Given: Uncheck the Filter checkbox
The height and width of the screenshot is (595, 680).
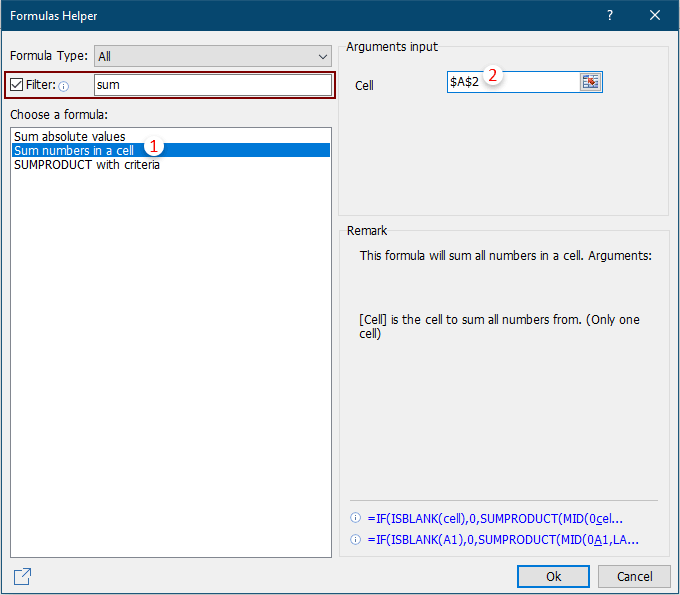Looking at the screenshot, I should coord(16,85).
